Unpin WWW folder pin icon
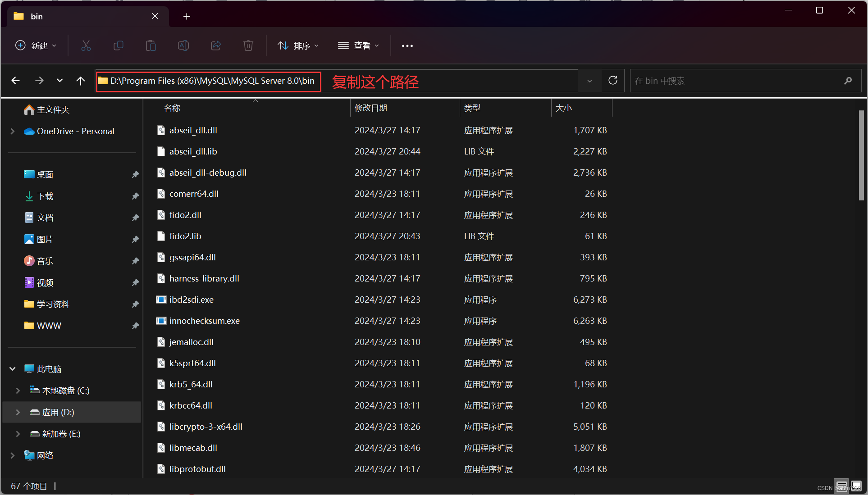The height and width of the screenshot is (495, 868). [135, 326]
